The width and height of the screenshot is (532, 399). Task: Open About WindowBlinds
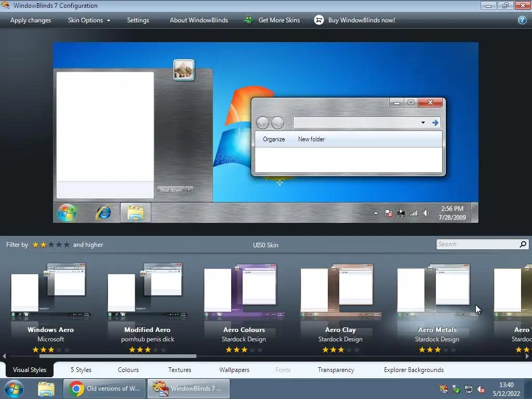[x=199, y=20]
